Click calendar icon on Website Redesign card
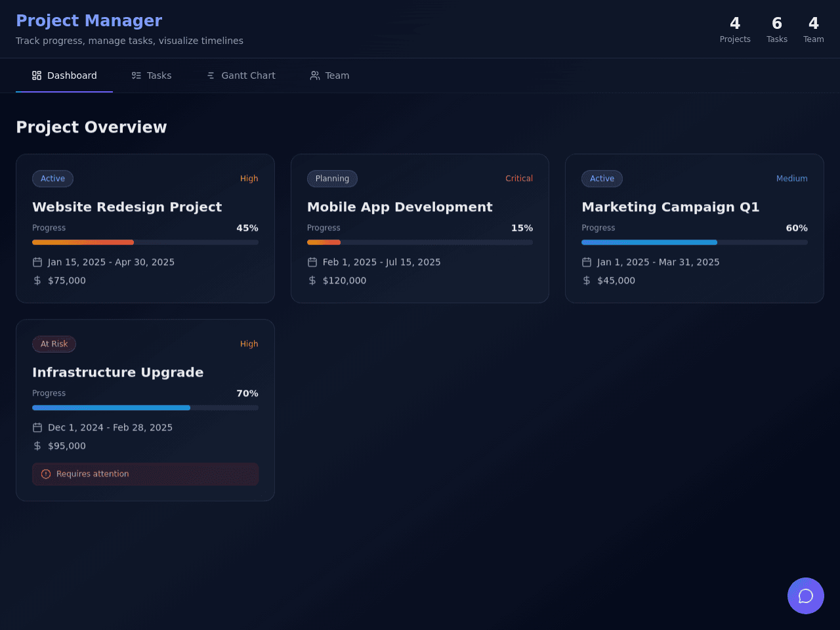The height and width of the screenshot is (630, 840). click(x=37, y=262)
